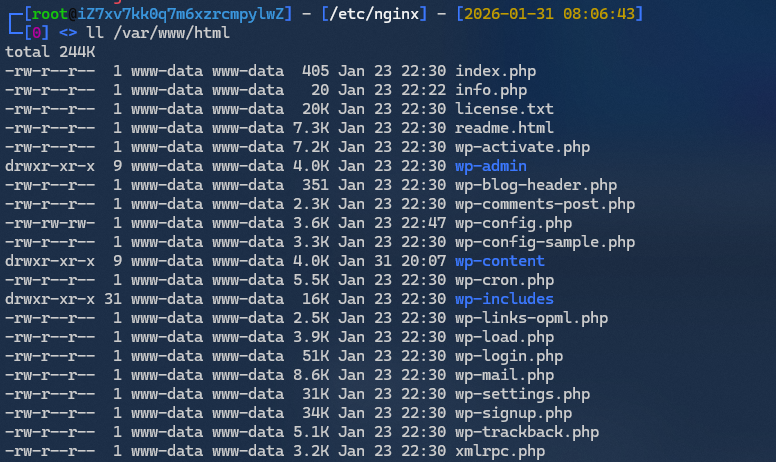Screen dimensions: 776x462
Task: Click the wp-includes directory name
Action: [x=504, y=299]
